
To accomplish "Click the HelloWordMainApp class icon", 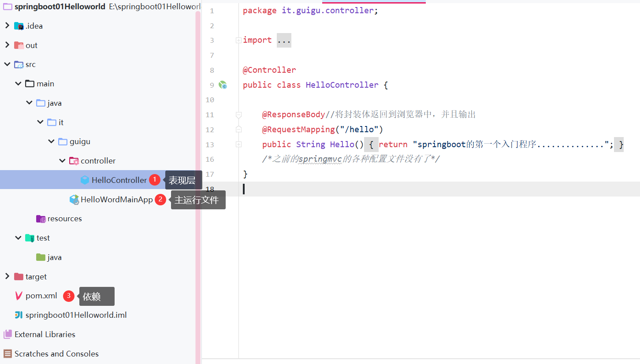I will pyautogui.click(x=74, y=200).
